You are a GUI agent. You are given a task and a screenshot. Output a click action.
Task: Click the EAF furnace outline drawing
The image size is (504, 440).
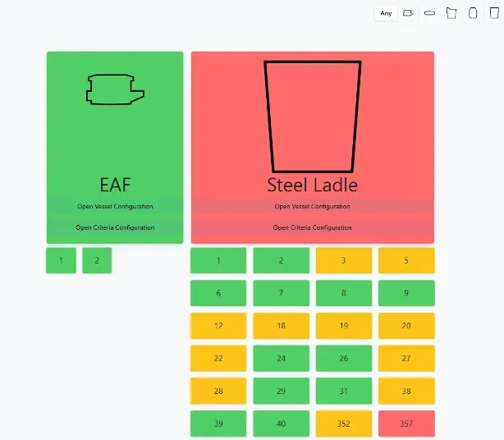[114, 89]
